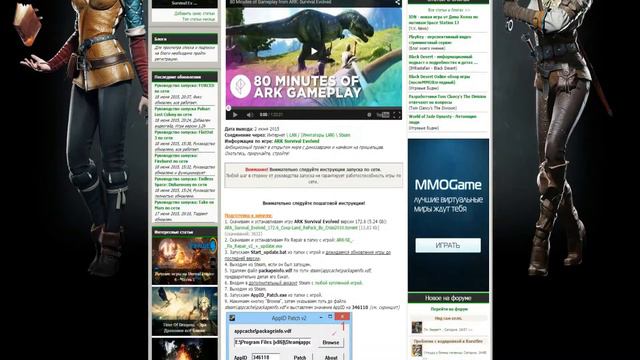
Task: Open the video share icon
Action: point(398,3)
